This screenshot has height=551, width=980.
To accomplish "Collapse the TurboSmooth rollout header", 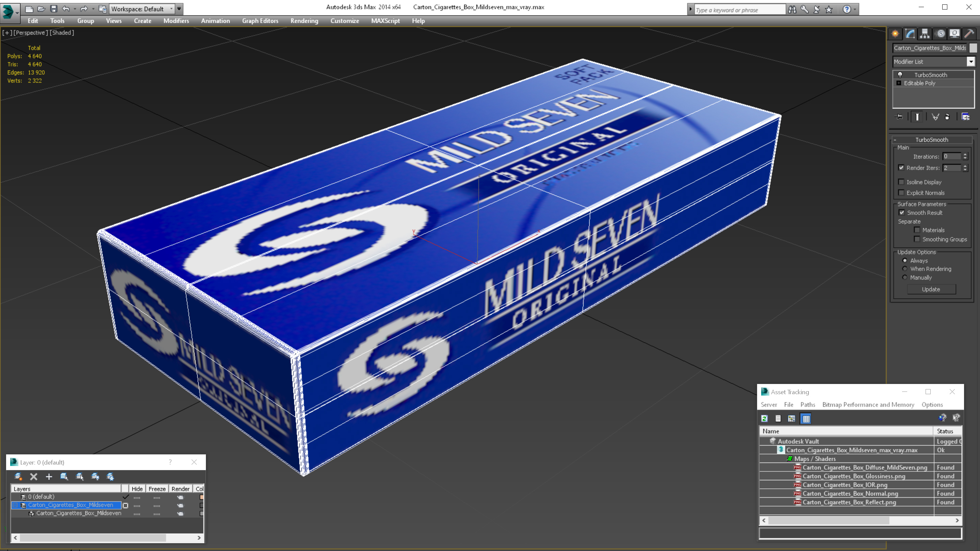I will 932,139.
